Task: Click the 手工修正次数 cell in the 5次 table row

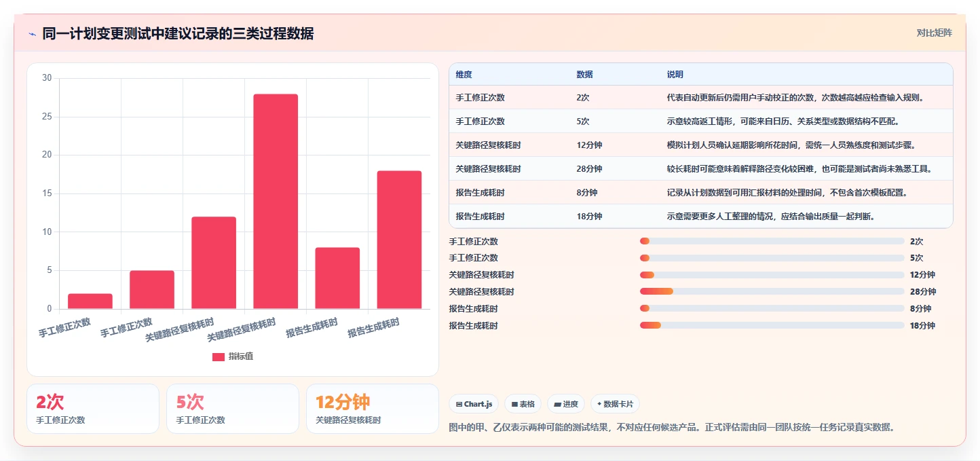Action: click(480, 122)
